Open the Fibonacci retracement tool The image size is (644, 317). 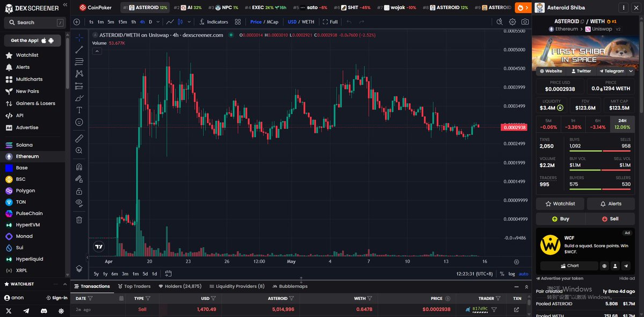point(79,61)
